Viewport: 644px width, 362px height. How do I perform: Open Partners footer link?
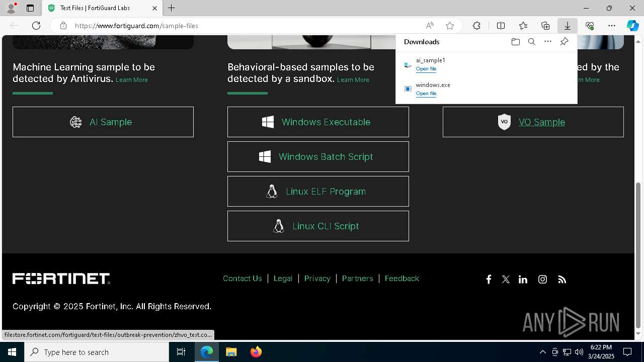coord(357,279)
